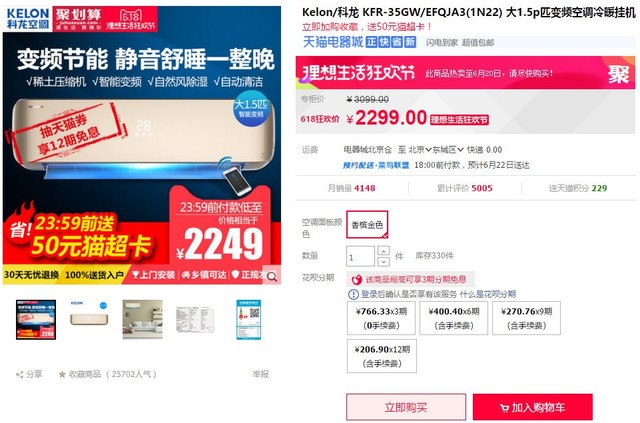Select the 香槟金色 panel color option

click(367, 225)
